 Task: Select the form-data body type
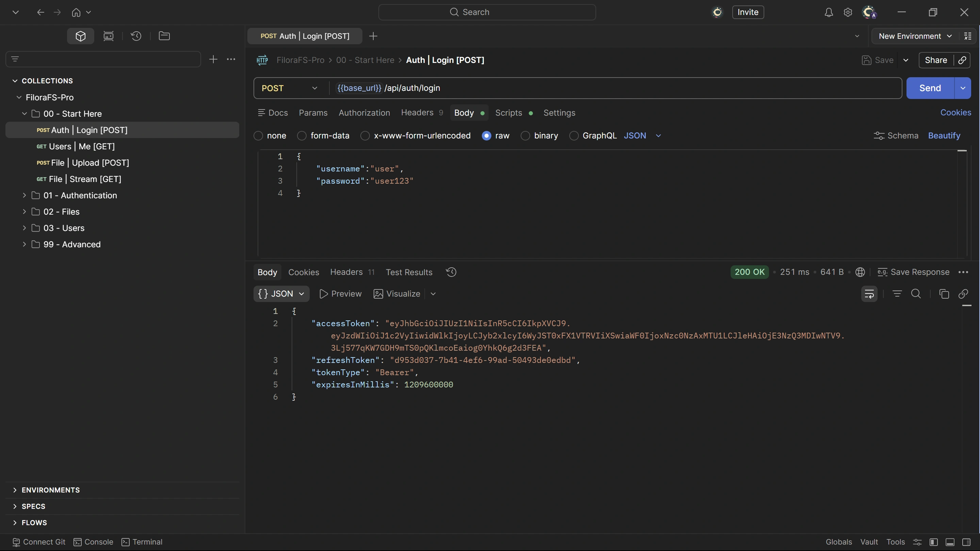point(302,136)
